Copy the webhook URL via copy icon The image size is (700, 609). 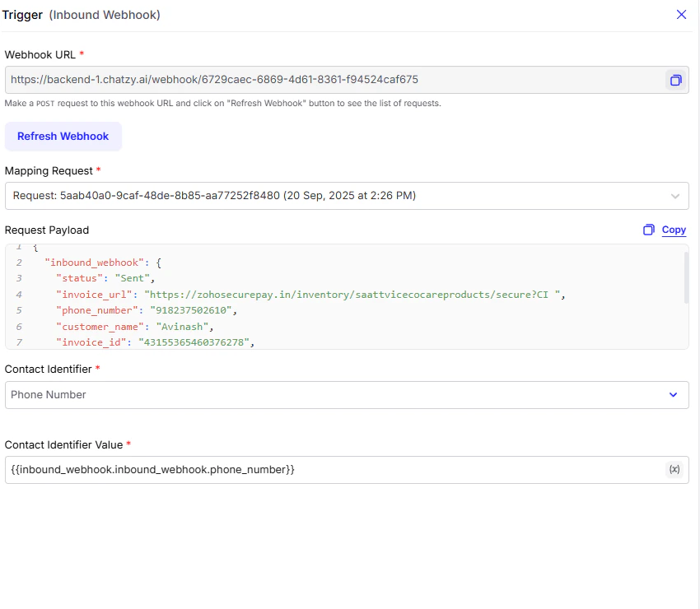click(x=675, y=80)
